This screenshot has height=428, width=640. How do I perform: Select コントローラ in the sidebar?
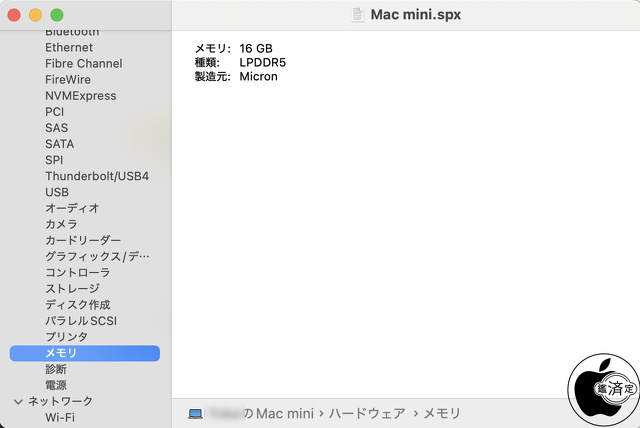78,273
